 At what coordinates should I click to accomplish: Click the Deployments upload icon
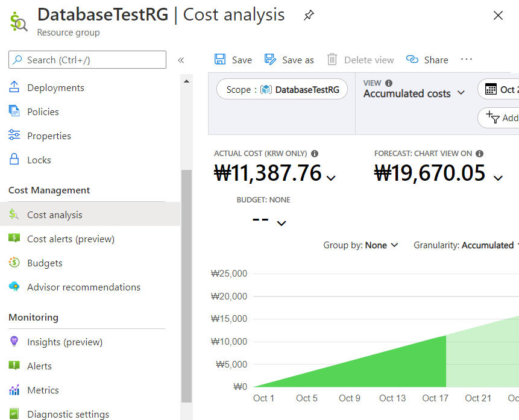pos(14,87)
